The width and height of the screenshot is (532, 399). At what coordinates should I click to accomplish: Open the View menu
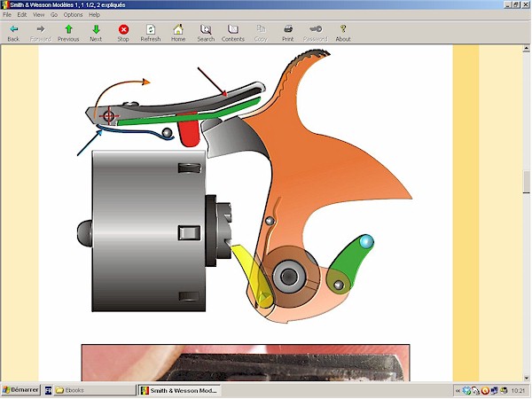[38, 15]
